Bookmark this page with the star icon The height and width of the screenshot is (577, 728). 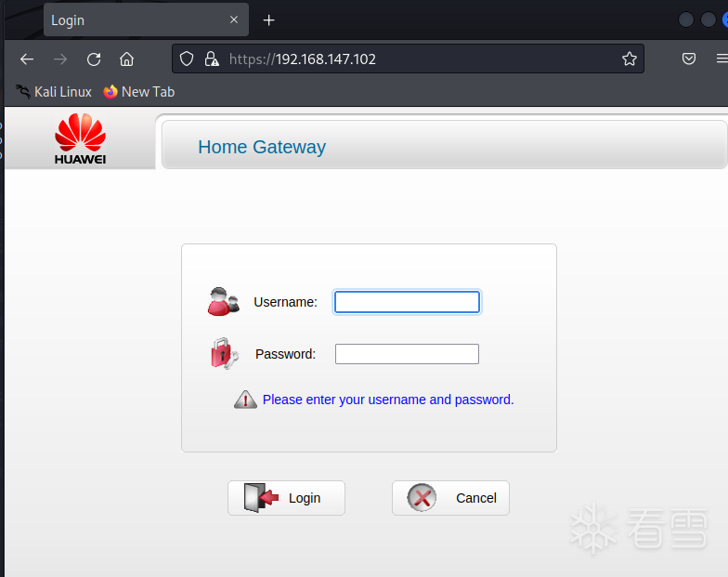coord(630,59)
